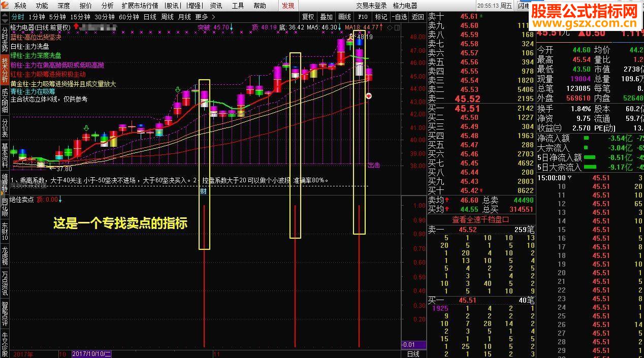Click the 净流入额 row label
This screenshot has height=358, width=644.
click(554, 138)
